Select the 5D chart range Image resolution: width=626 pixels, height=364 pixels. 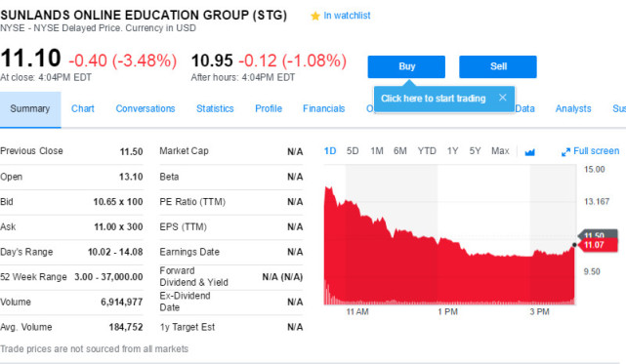pos(353,151)
